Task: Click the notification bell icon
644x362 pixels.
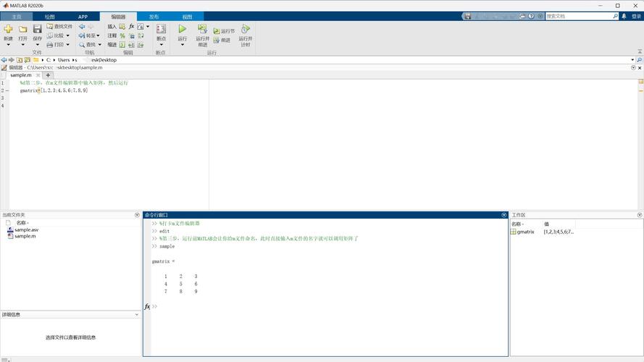Action: click(x=626, y=16)
